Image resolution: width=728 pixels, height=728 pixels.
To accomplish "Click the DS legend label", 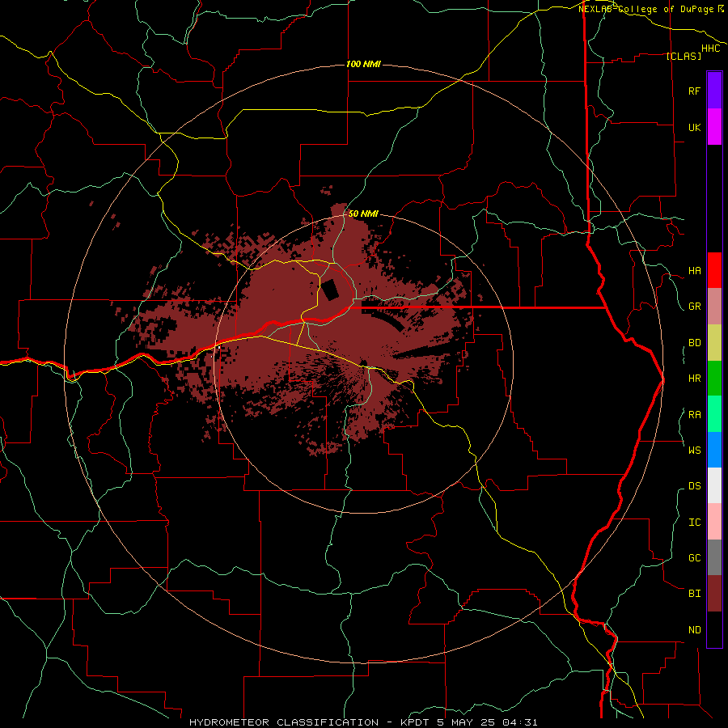I will 694,486.
